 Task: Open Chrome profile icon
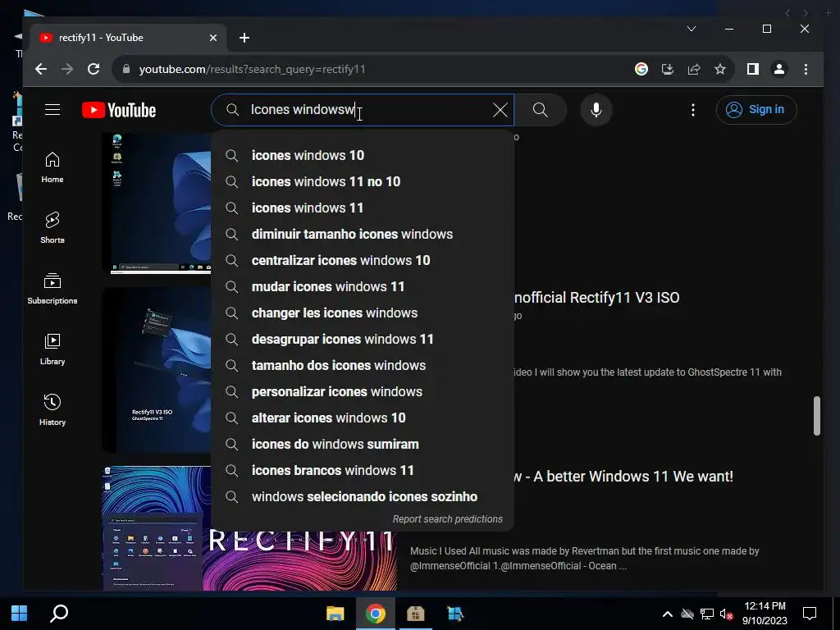point(779,69)
